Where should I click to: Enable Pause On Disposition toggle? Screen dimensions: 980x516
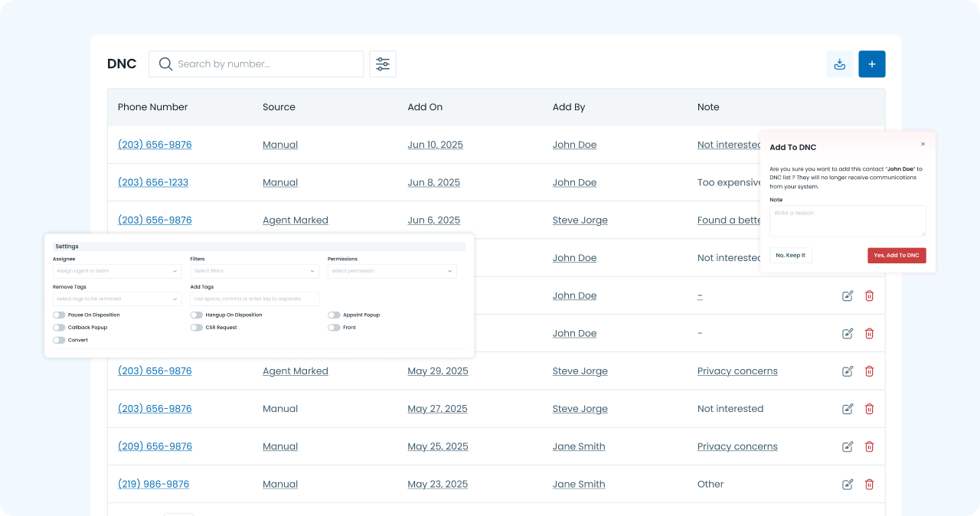coord(59,315)
